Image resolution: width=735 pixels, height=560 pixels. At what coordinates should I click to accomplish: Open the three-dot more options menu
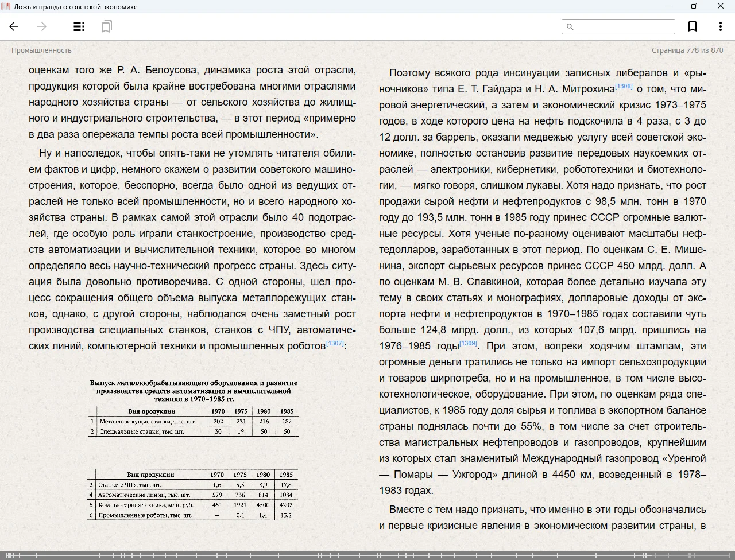[x=720, y=26]
